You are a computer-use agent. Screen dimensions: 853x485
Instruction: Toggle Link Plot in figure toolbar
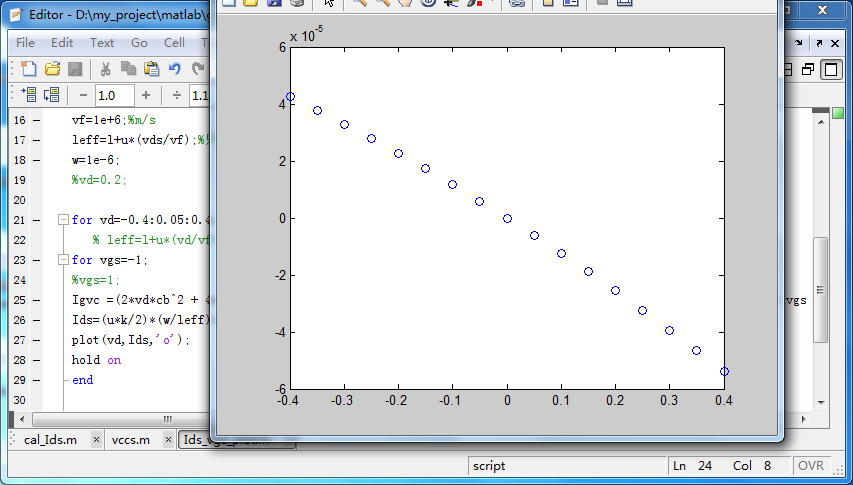(x=516, y=2)
